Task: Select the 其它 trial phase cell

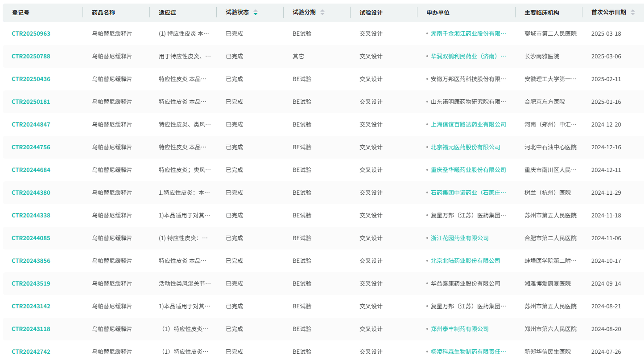Action: 298,56
